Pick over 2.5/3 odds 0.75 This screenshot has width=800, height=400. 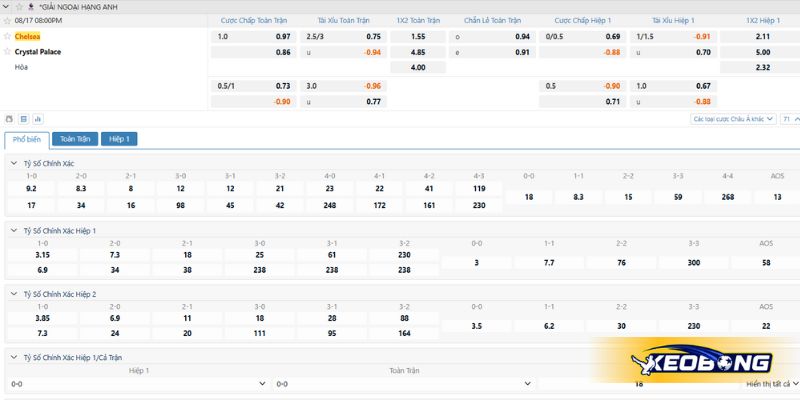343,37
